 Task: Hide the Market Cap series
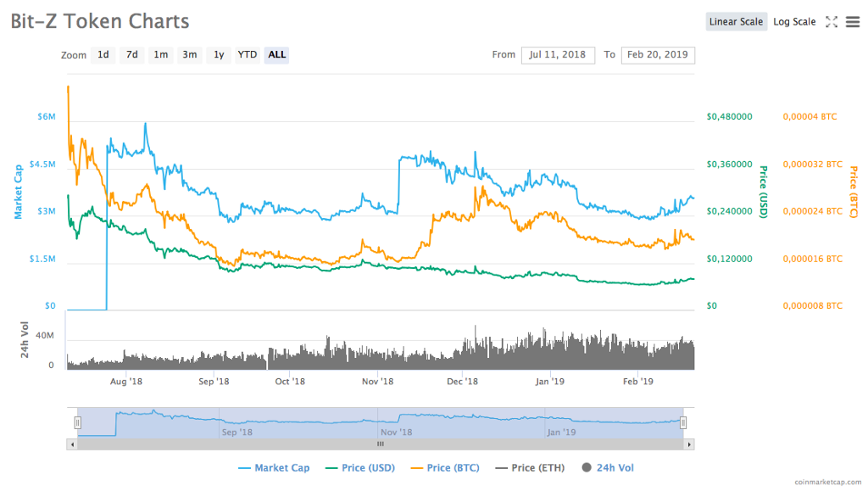click(x=274, y=467)
